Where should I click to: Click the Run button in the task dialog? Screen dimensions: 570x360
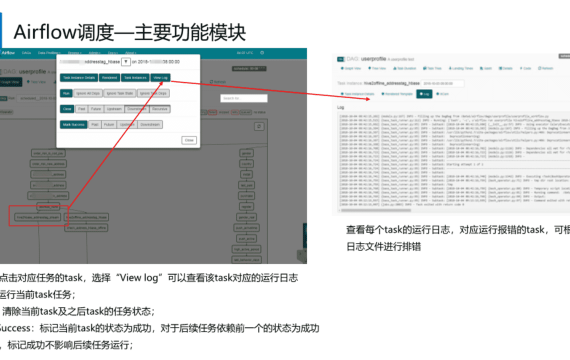pyautogui.click(x=66, y=93)
